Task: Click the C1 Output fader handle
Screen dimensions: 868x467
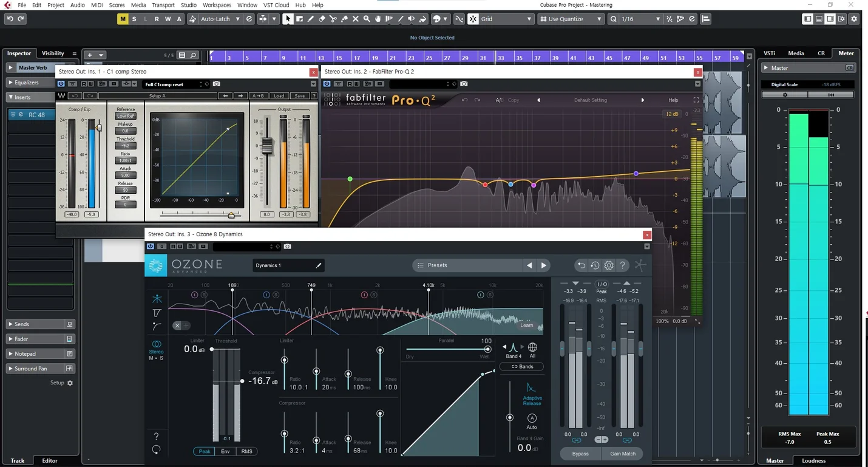Action: tap(267, 145)
